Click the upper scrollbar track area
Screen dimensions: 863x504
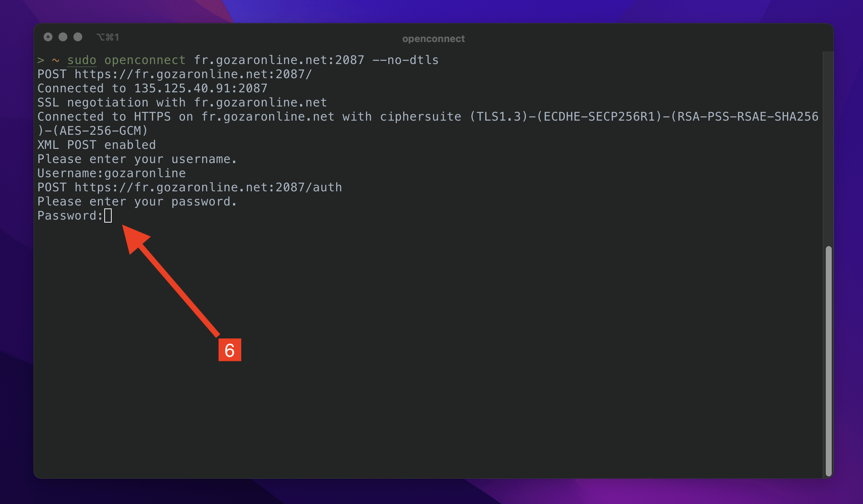click(828, 149)
